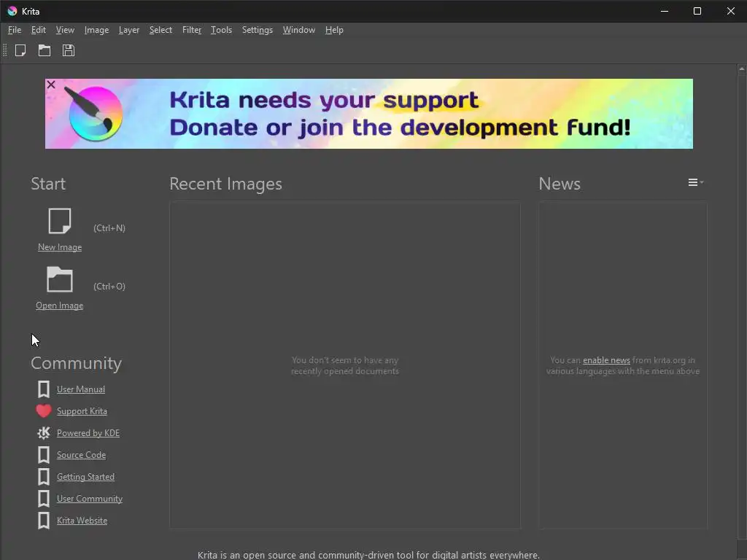This screenshot has width=747, height=560.
Task: Click the Open Image link
Action: tap(60, 306)
